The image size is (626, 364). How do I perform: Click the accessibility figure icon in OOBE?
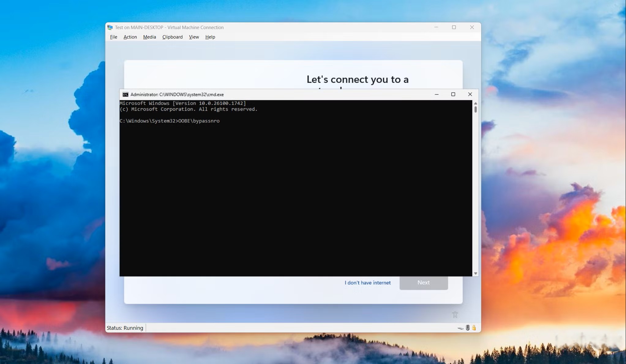point(455,314)
